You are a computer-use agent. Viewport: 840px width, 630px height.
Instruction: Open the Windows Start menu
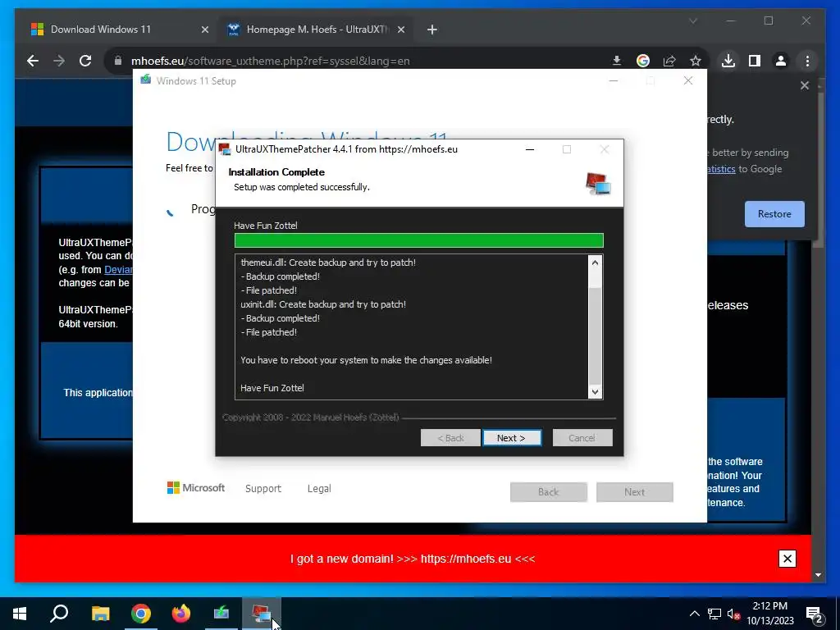point(20,614)
